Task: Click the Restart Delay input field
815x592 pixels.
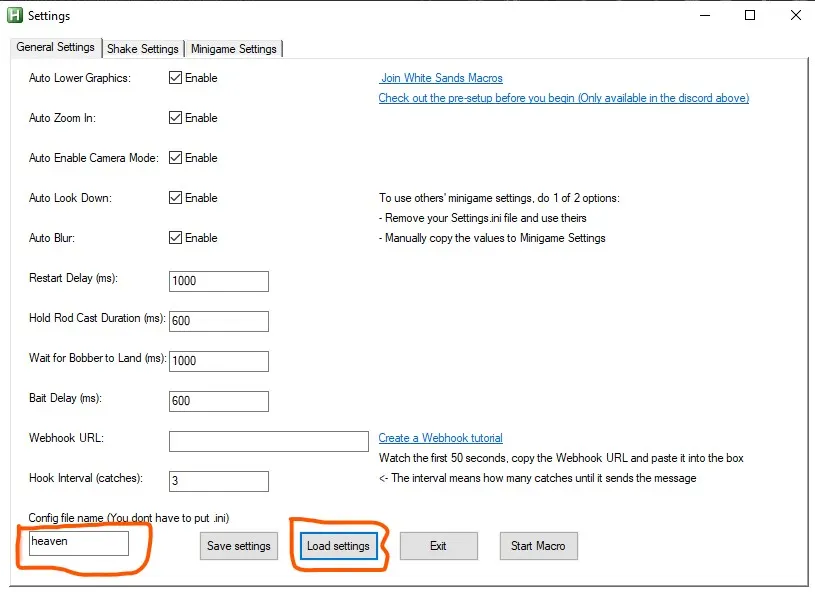Action: 219,281
